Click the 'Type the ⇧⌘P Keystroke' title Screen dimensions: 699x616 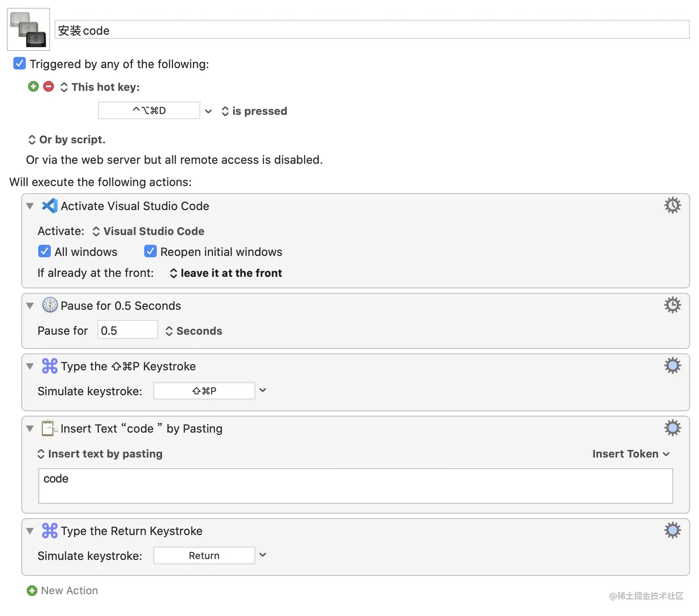click(x=128, y=366)
